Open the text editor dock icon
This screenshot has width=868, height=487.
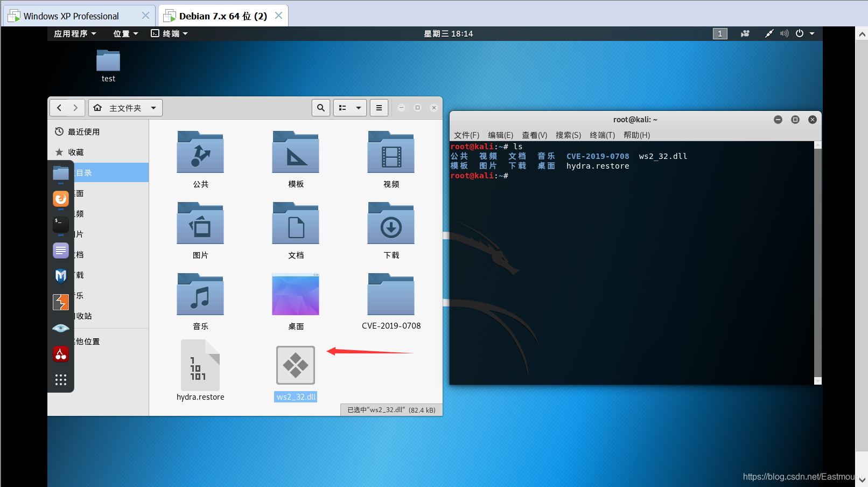tap(61, 251)
